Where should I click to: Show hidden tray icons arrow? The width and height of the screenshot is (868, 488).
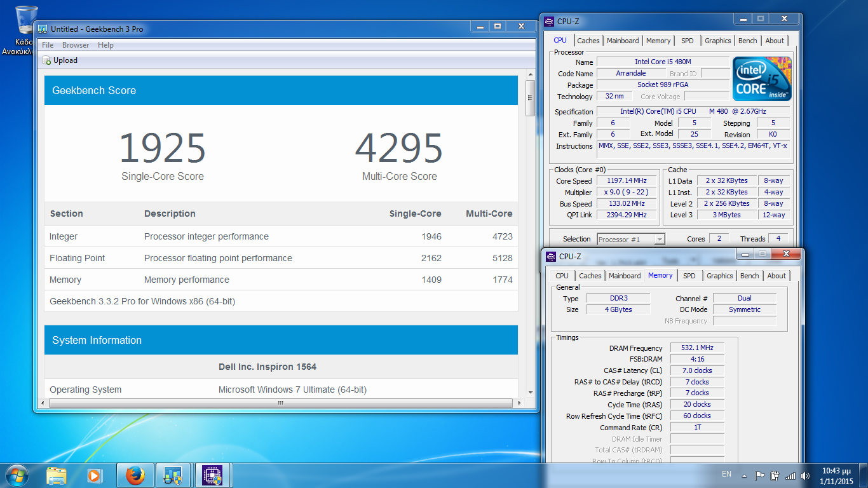745,475
